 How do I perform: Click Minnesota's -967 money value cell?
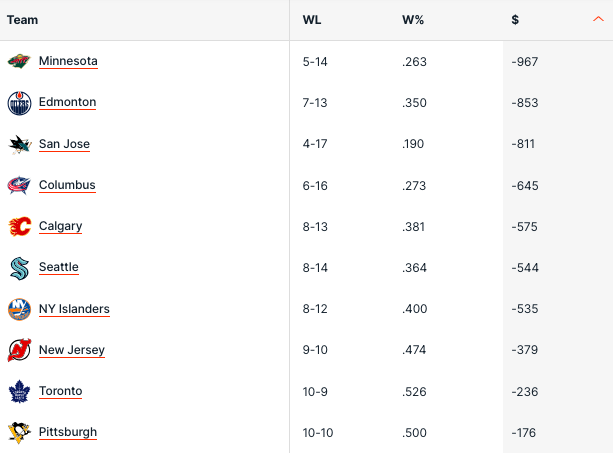(x=524, y=61)
